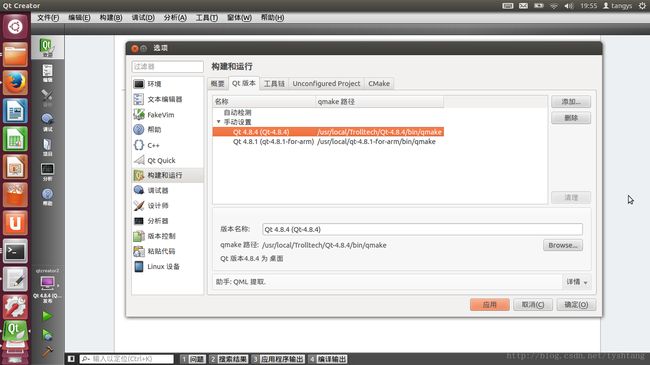Select the Qt 4.8.4 (Qt-4.8.4) row
Viewport: 650px width, 365px height.
[x=328, y=132]
